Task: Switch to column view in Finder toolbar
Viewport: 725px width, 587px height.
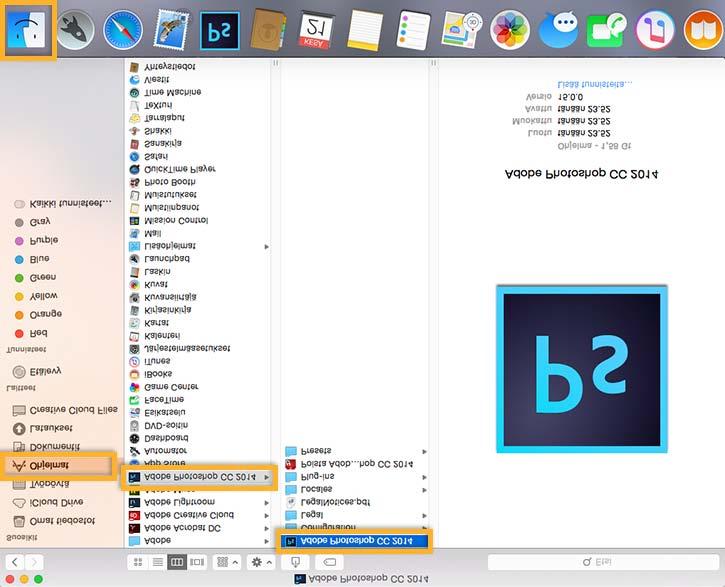Action: pyautogui.click(x=177, y=562)
